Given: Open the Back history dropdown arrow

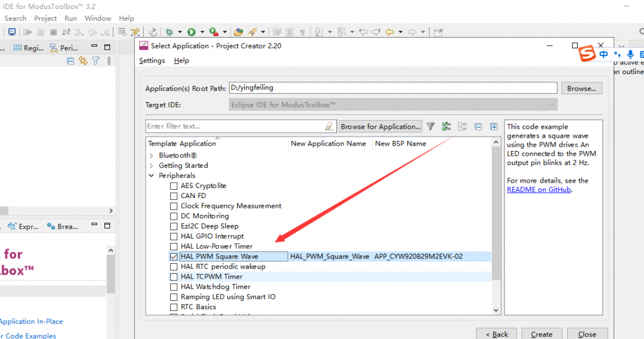Looking at the screenshot, I should 400,32.
